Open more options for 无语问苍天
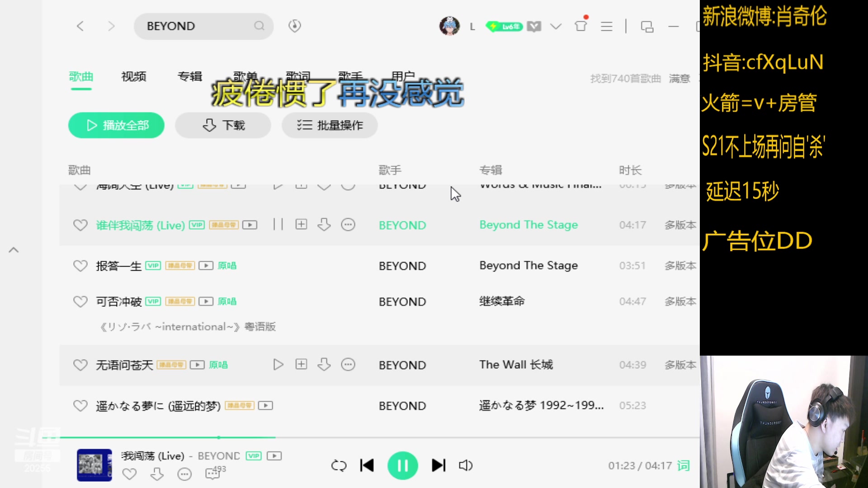This screenshot has width=868, height=488. click(x=348, y=364)
